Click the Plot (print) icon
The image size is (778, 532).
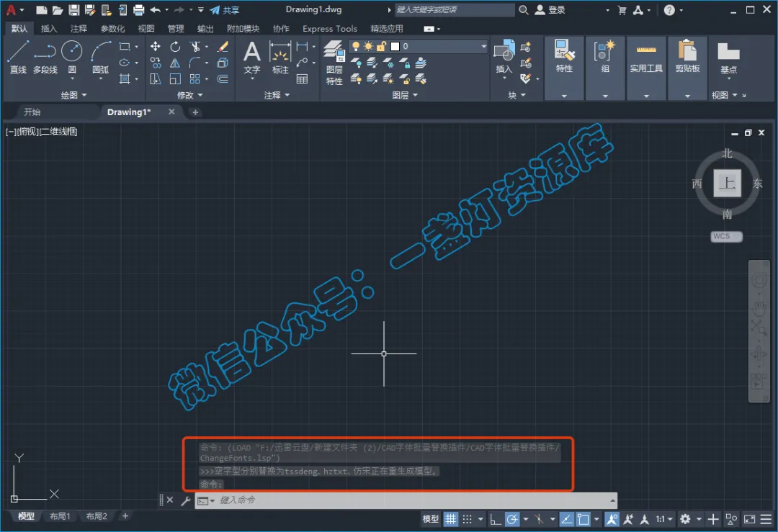tap(139, 9)
